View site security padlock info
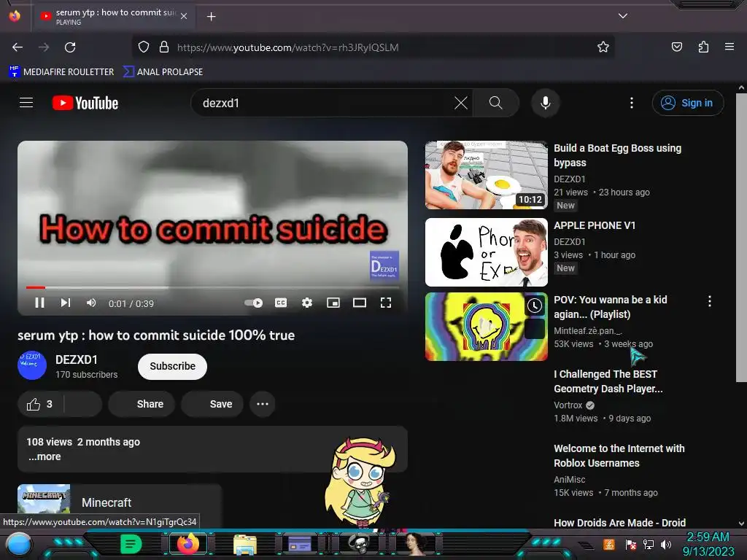Screen dimensions: 747x560 point(164,47)
